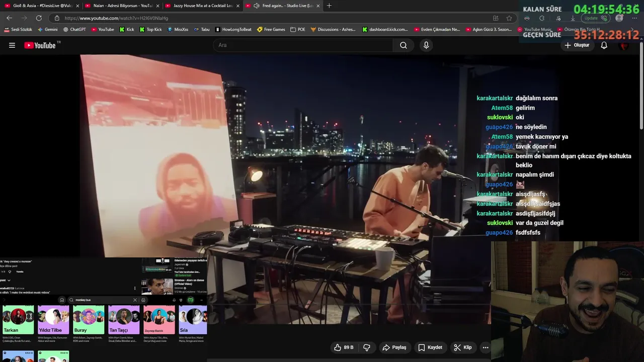The image size is (644, 362).
Task: Open three-dot menu on the background YouTube comment
Action: pyautogui.click(x=135, y=289)
